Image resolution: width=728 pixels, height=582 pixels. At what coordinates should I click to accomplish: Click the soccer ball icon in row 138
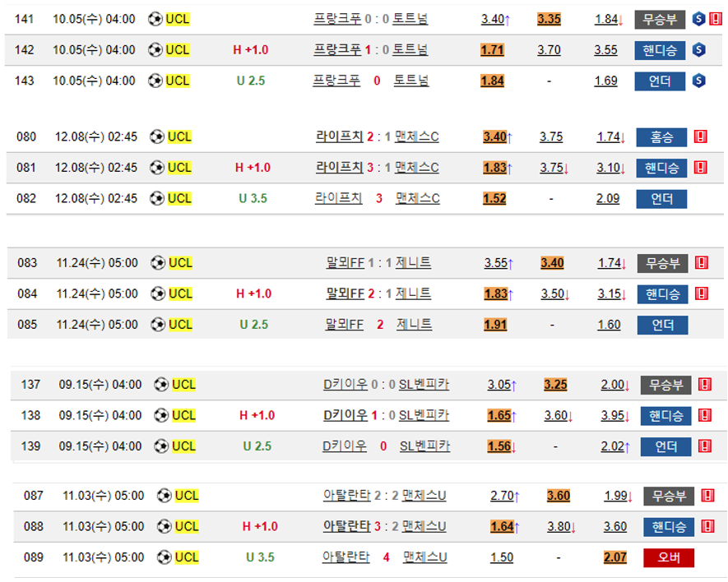click(161, 415)
